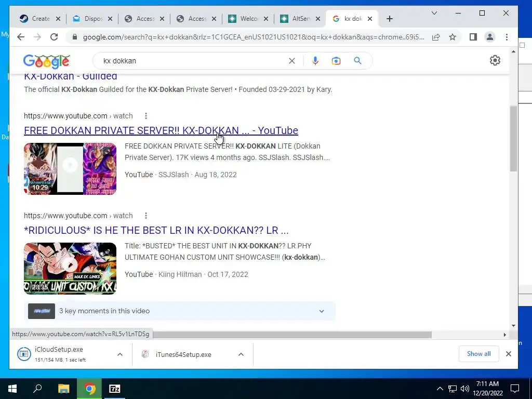The height and width of the screenshot is (399, 532).
Task: Open the iTunes64Setup.exe download
Action: coord(183,354)
